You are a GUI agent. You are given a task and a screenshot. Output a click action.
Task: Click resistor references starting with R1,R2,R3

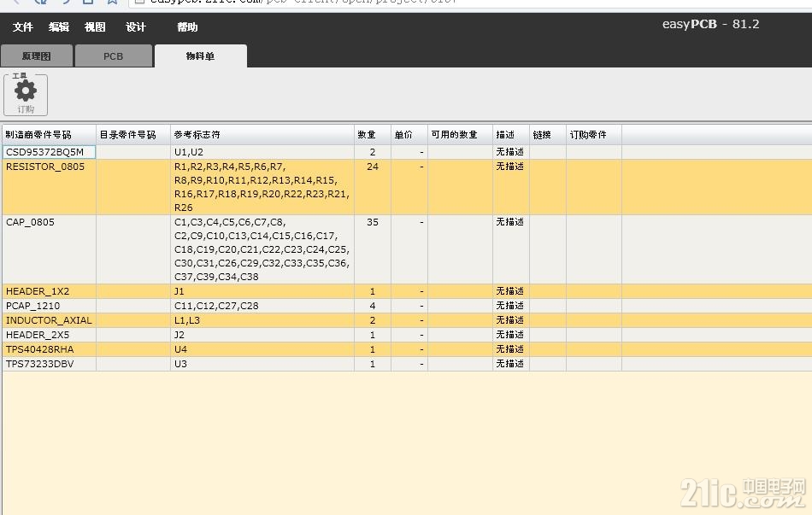(262, 187)
